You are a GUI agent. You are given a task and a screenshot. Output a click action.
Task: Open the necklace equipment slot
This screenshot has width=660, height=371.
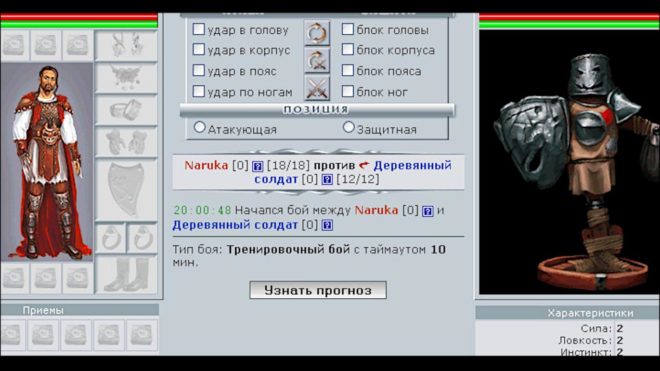click(126, 77)
